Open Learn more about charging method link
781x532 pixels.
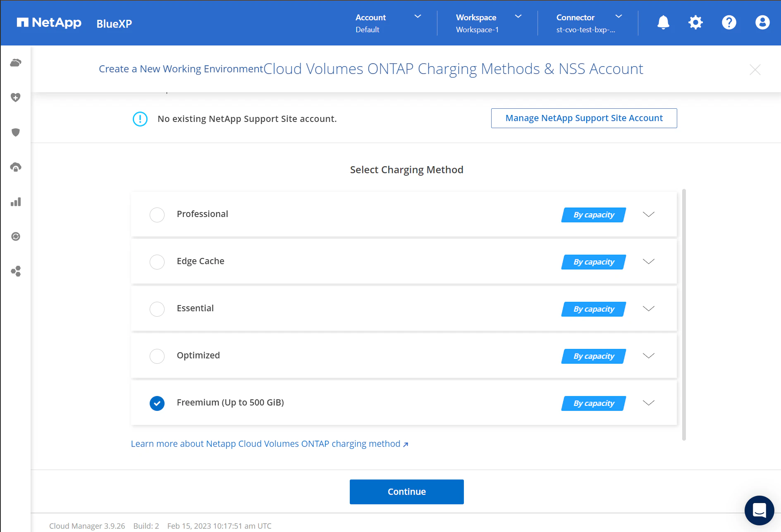click(x=270, y=444)
